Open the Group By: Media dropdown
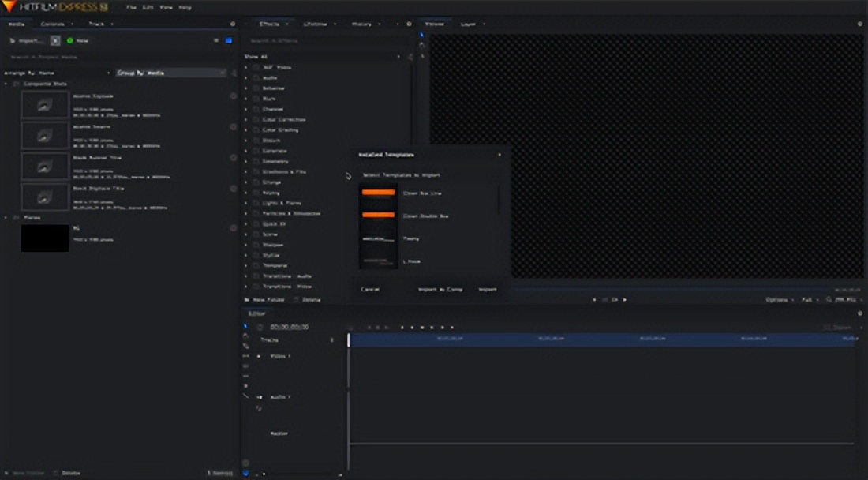The height and width of the screenshot is (480, 868). tap(170, 73)
